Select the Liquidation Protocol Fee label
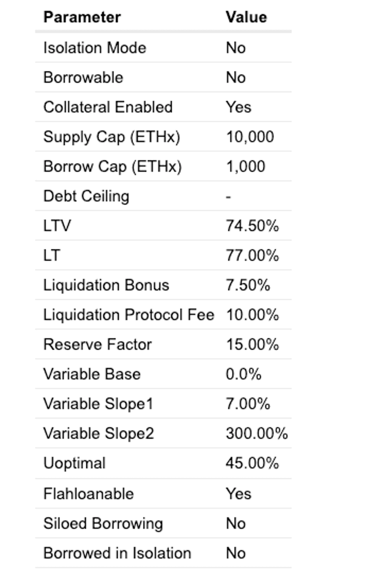This screenshot has width=373, height=588. click(x=129, y=315)
